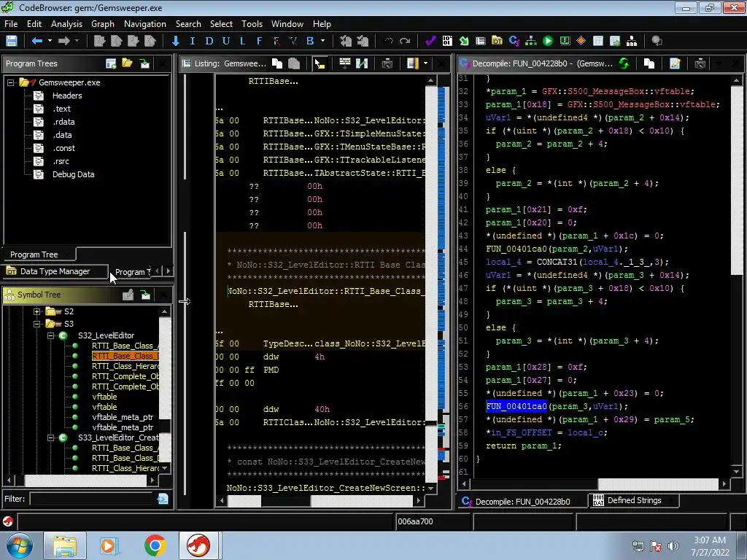
Task: Navigate to next Undefined (U)
Action: click(x=226, y=41)
